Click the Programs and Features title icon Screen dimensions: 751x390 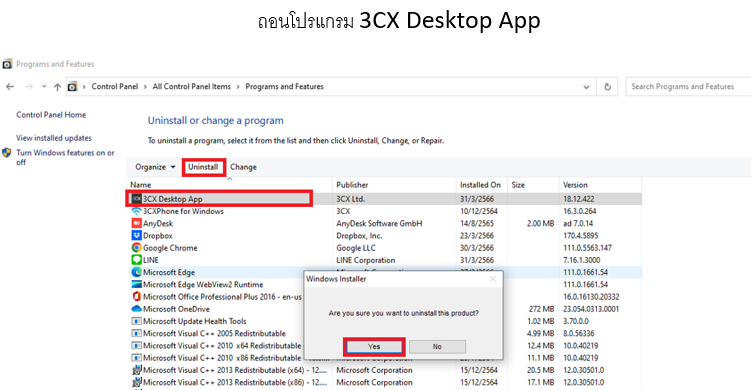[x=7, y=64]
